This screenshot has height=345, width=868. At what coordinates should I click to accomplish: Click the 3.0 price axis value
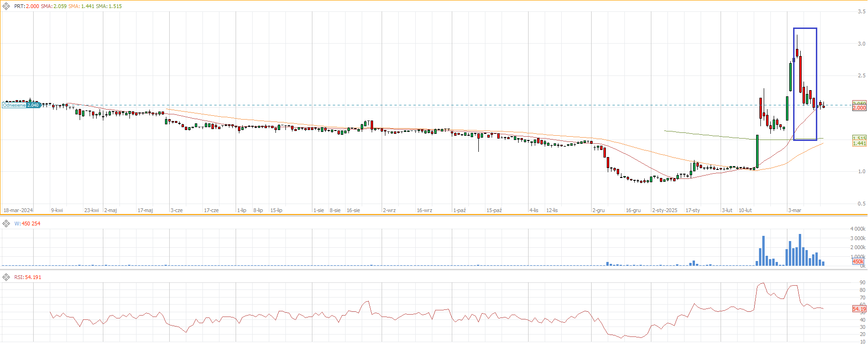pos(861,44)
